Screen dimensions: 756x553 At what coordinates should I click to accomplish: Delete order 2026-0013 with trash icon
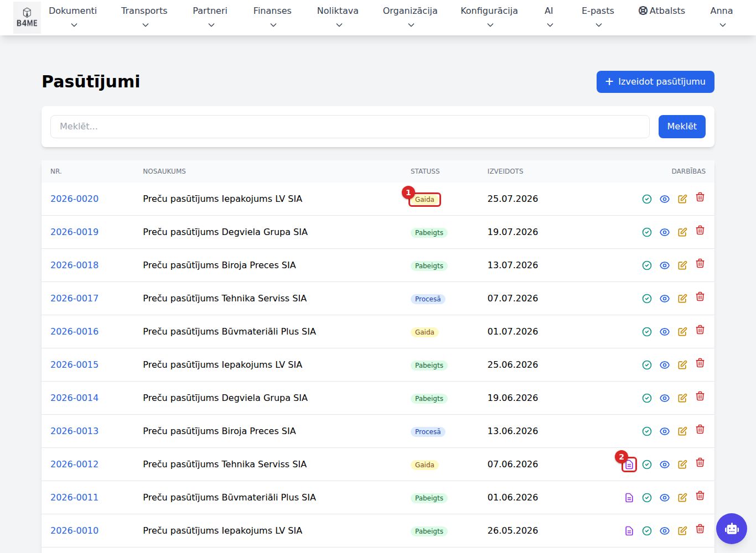point(700,430)
